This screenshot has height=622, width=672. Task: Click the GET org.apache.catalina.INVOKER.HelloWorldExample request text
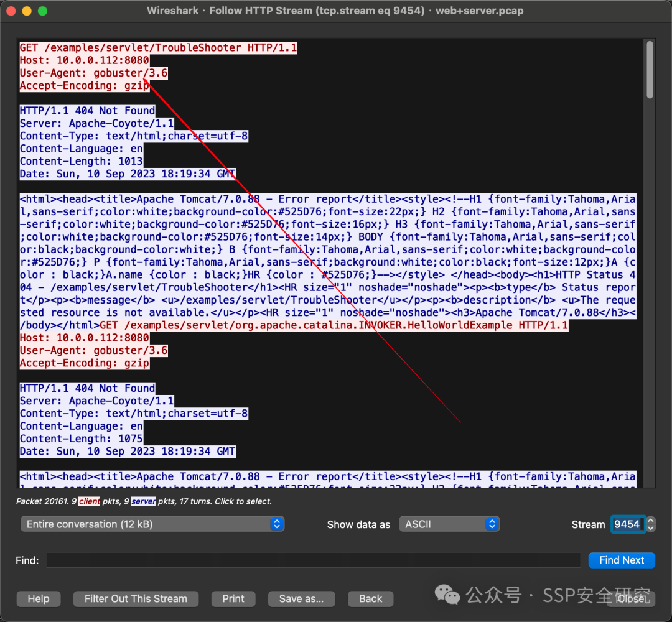[x=334, y=325]
